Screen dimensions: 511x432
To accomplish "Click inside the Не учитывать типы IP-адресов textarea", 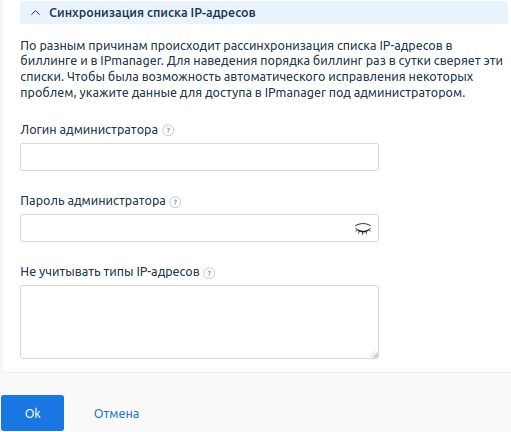I will pos(199,322).
